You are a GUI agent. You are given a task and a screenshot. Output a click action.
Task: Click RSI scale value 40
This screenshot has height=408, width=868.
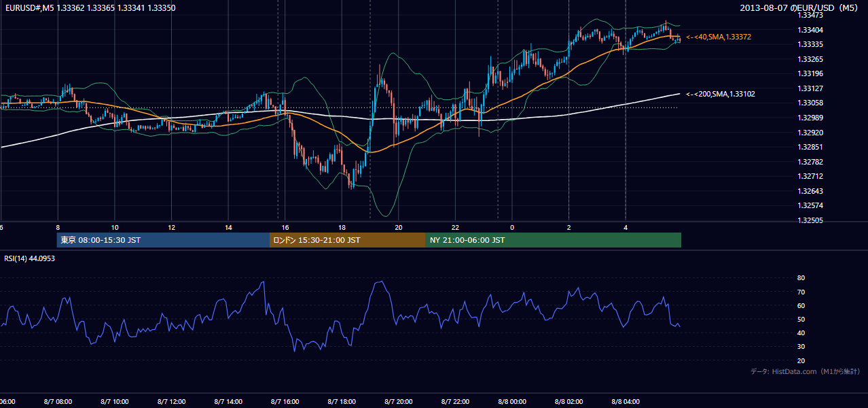click(x=801, y=333)
